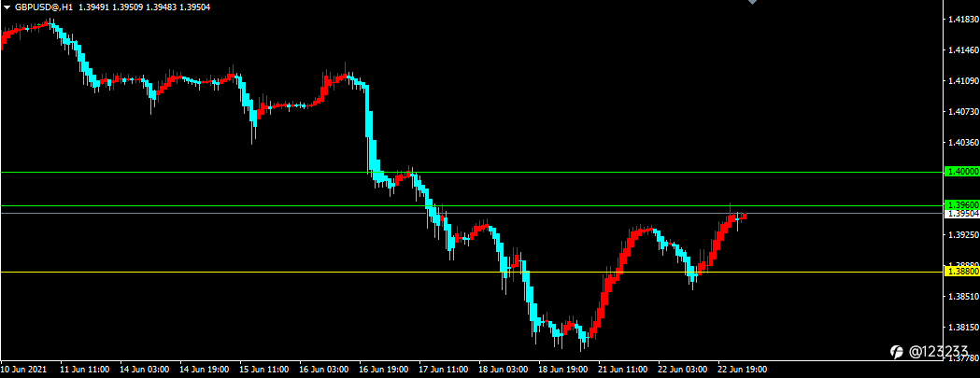980x378 pixels.
Task: Click the 22 Jun 03:00 time label
Action: point(683,370)
